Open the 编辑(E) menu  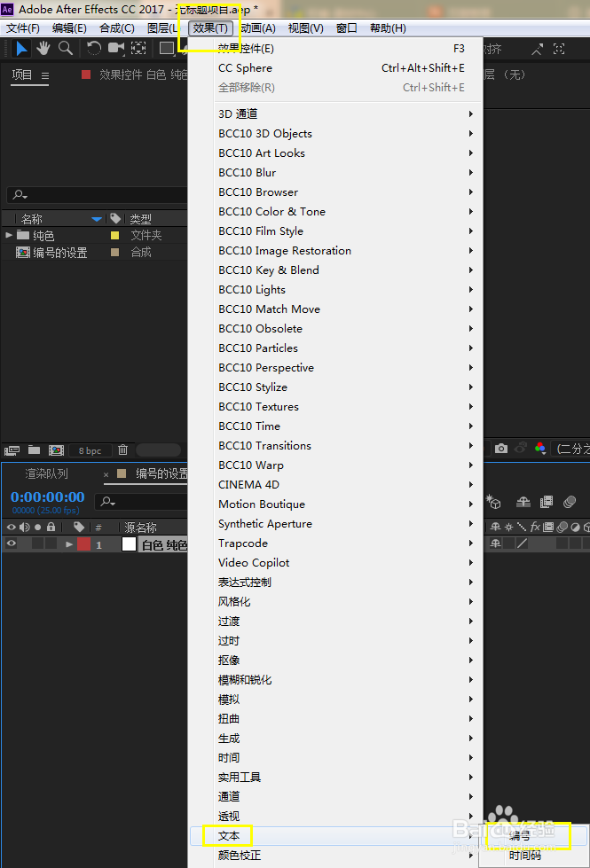click(x=69, y=28)
